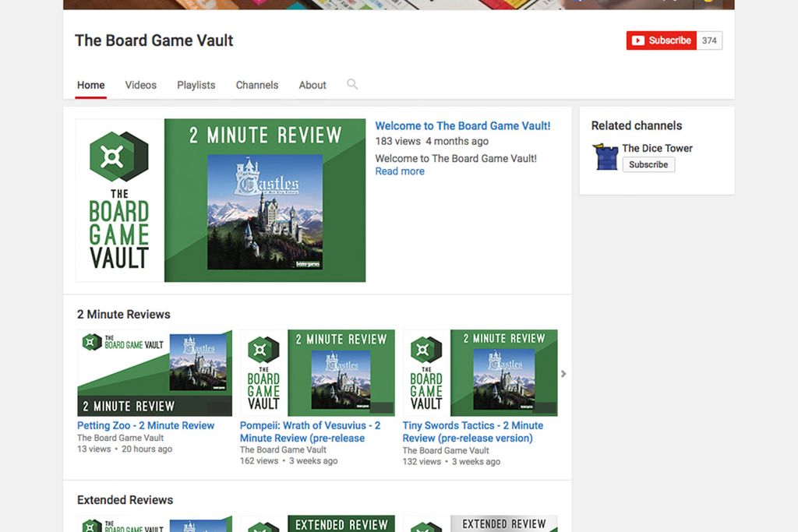The width and height of the screenshot is (798, 532).
Task: Open The Dice Tower channel name link
Action: [x=657, y=148]
